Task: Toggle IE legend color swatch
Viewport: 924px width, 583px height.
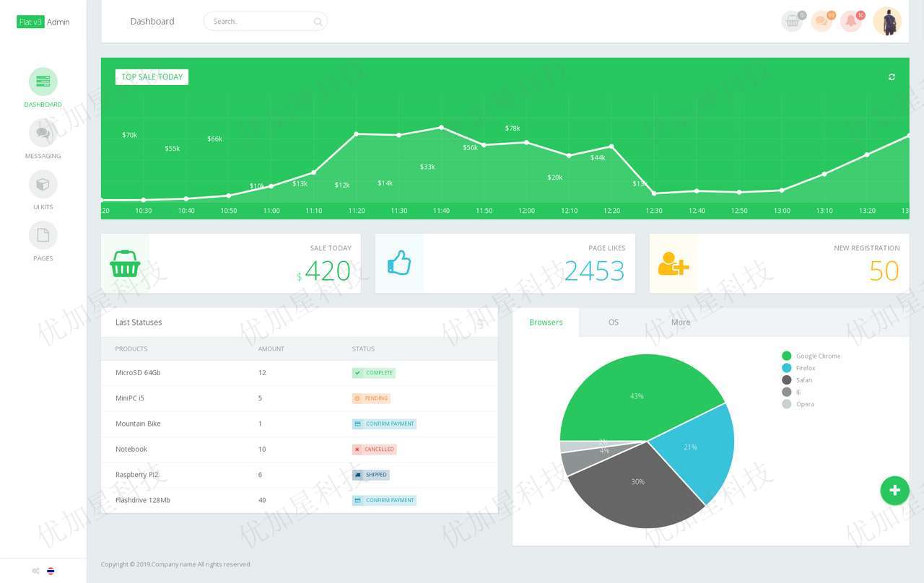Action: click(787, 392)
